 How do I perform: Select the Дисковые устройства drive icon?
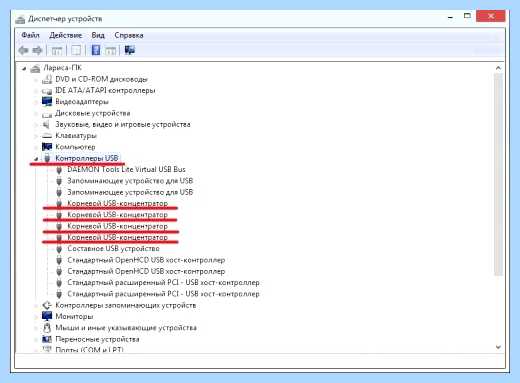coord(47,114)
